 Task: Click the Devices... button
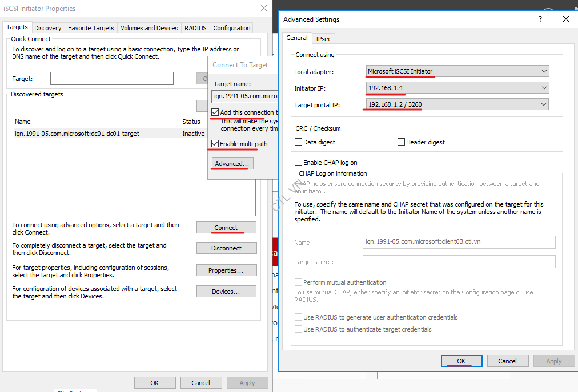[226, 291]
